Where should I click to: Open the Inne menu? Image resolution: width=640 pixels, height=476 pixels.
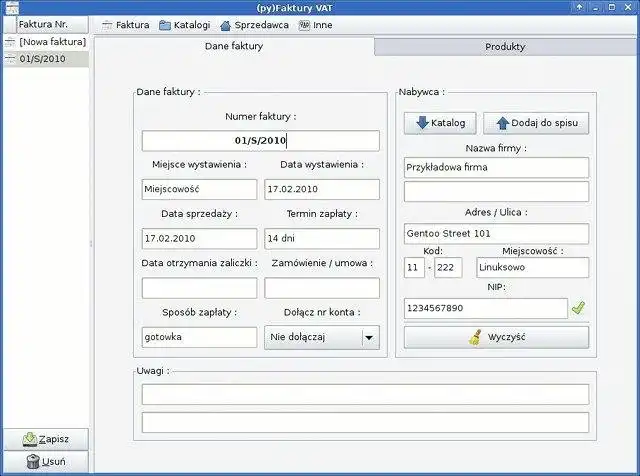(x=316, y=25)
